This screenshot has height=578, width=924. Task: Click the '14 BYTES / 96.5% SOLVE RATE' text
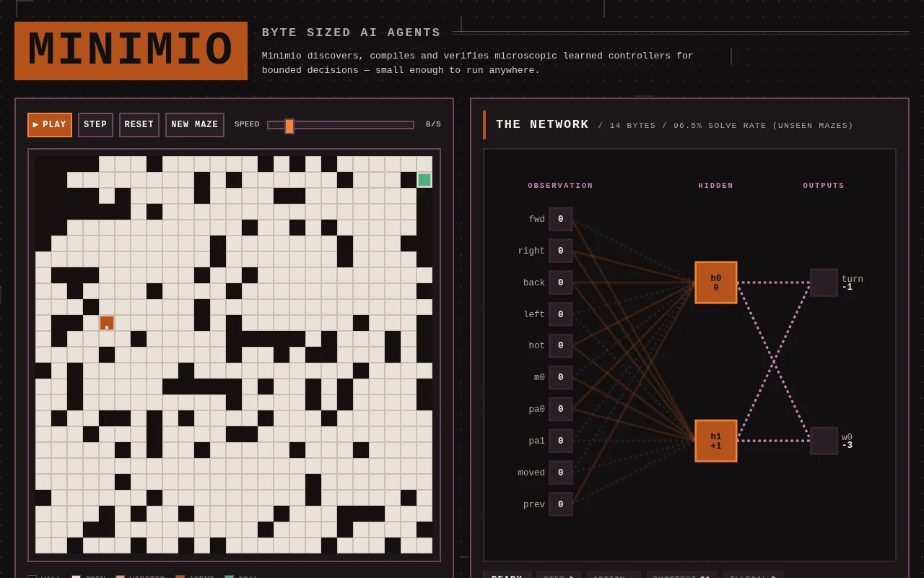[x=725, y=126]
